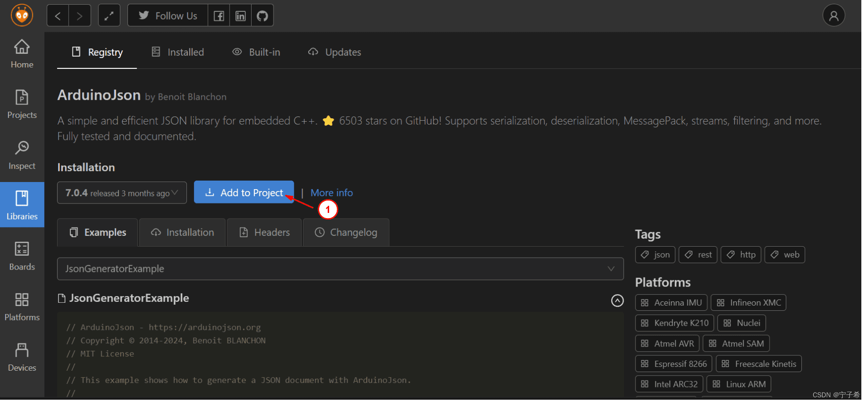868x403 pixels.
Task: Click the http tag
Action: (741, 255)
